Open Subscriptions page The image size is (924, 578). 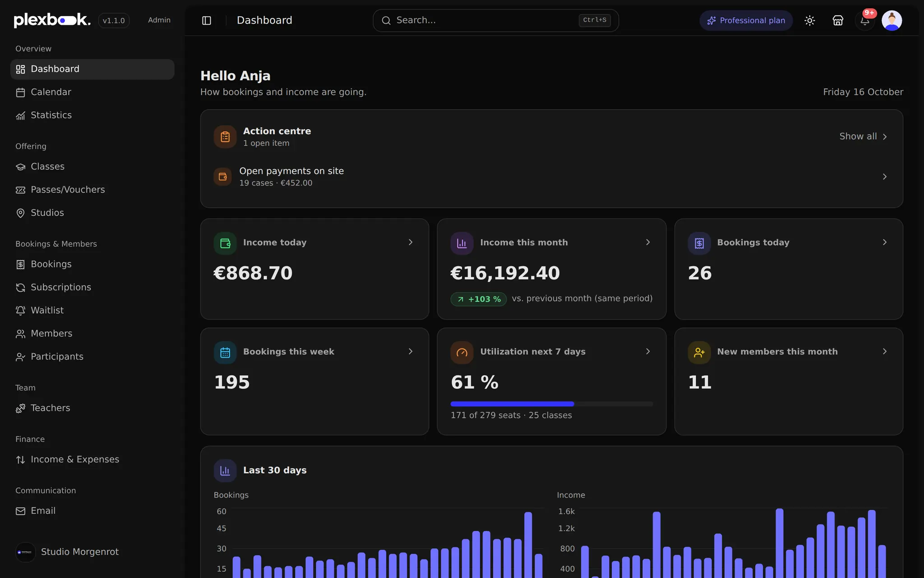point(92,287)
